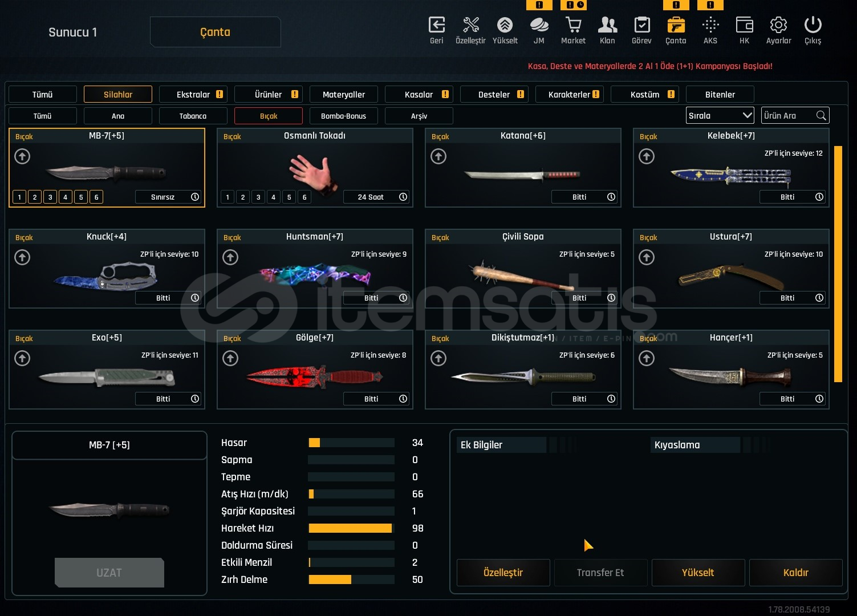This screenshot has height=616, width=857.
Task: Click the Çıkış power icon
Action: point(813,25)
